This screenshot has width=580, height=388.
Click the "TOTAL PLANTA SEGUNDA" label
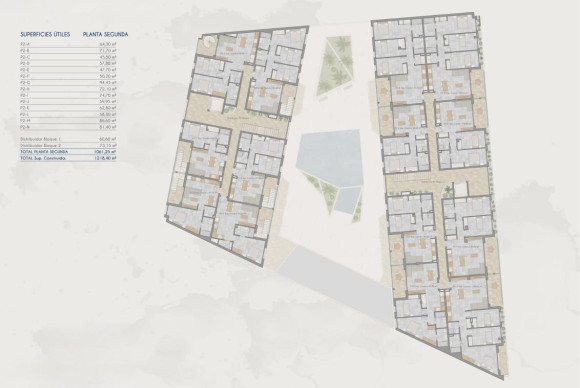pos(44,152)
